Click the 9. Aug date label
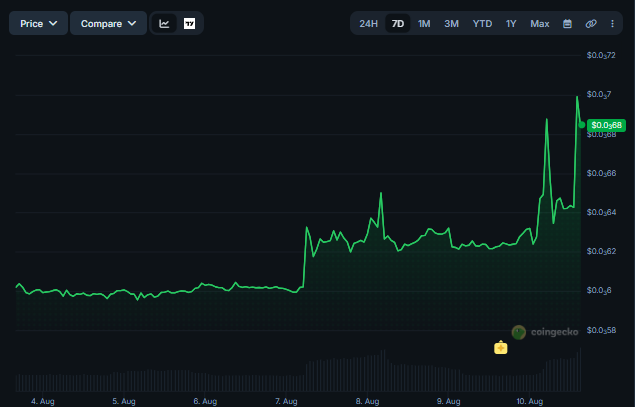The width and height of the screenshot is (635, 407). click(x=448, y=401)
